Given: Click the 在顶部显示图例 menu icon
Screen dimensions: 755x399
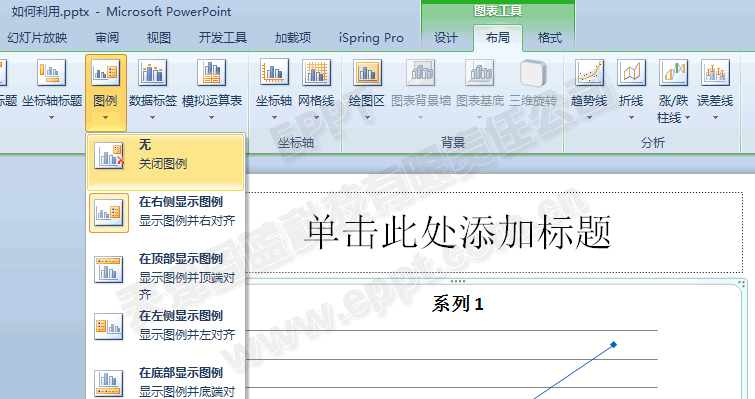Looking at the screenshot, I should (x=109, y=269).
